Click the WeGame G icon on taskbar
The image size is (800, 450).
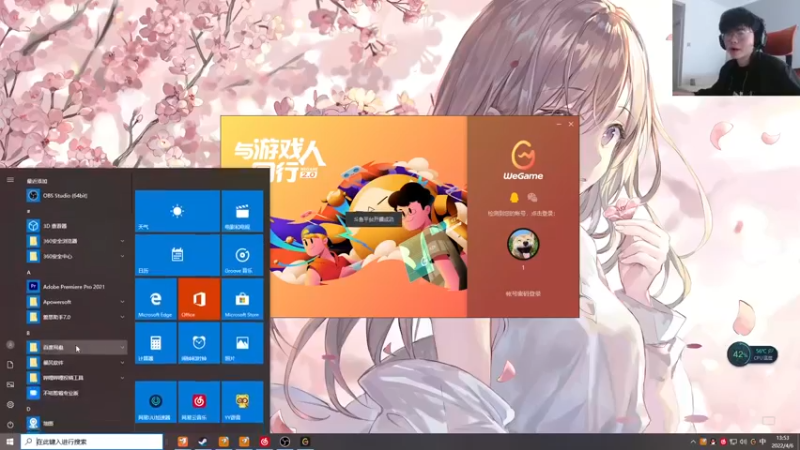coord(305,442)
